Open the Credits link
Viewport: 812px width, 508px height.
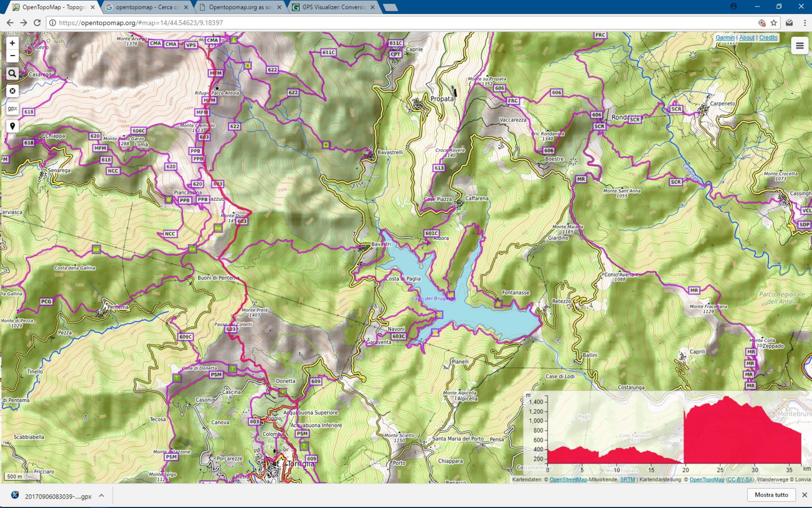click(768, 37)
